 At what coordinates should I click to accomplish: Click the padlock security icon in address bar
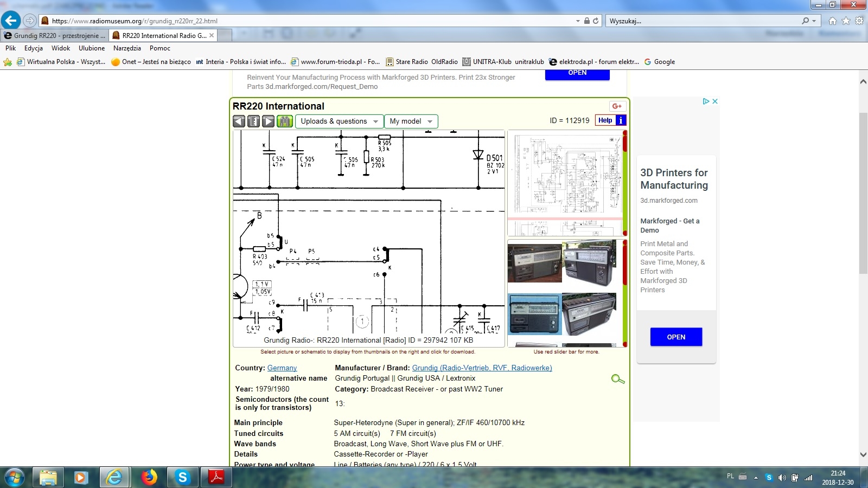tap(586, 21)
